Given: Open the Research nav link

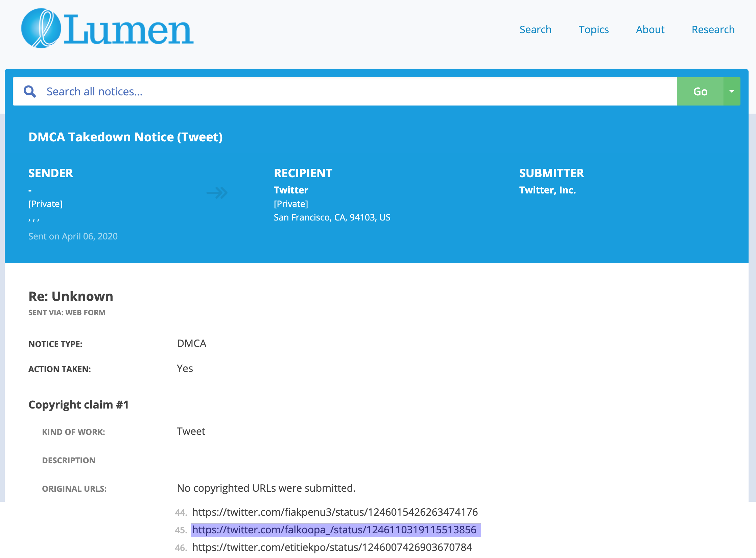Looking at the screenshot, I should click(713, 29).
